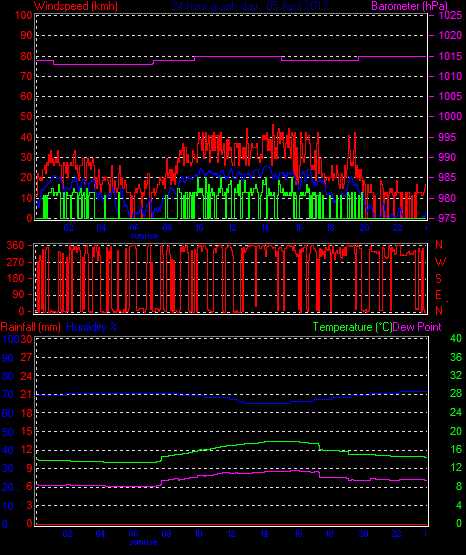466x555 pixels.
Task: Click red 21 on the rainfall axis
Action: (26, 394)
